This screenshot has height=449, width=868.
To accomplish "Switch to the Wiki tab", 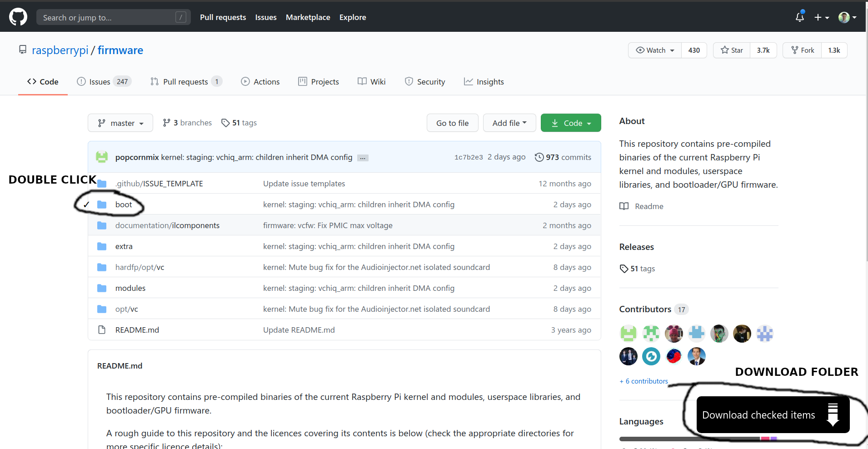I will 372,82.
